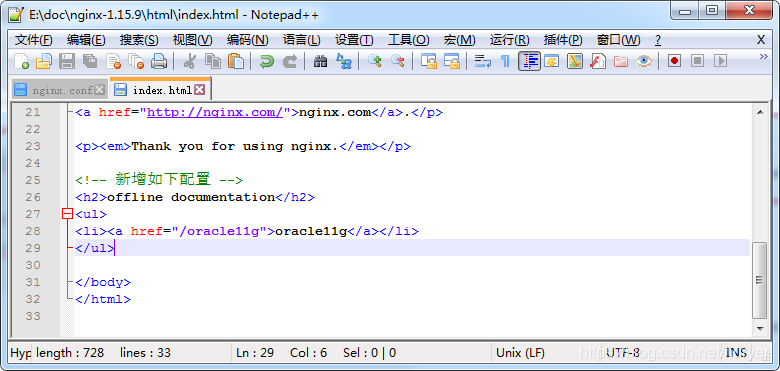This screenshot has height=371, width=780.
Task: Toggle file monitoring with the eye icon
Action: click(x=644, y=61)
